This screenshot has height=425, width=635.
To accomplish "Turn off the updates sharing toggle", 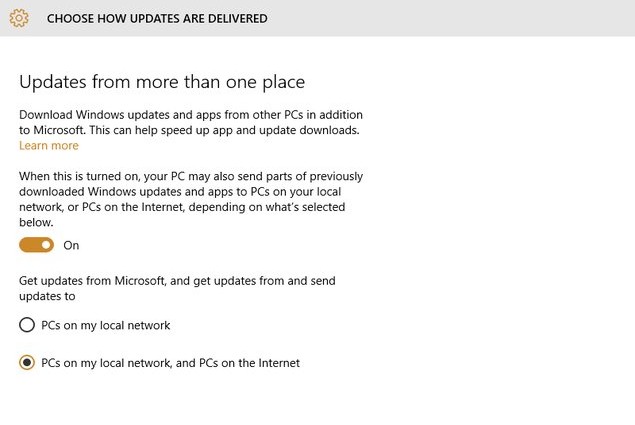I will (37, 245).
